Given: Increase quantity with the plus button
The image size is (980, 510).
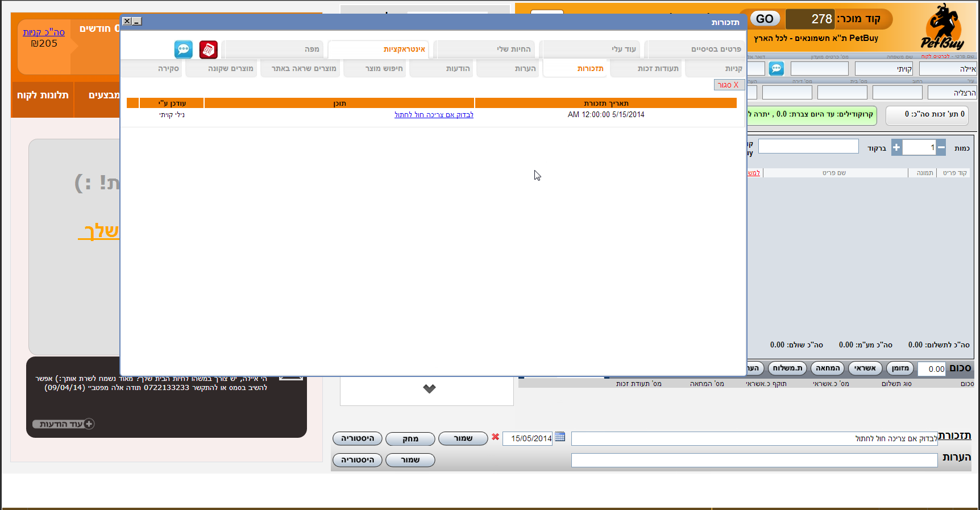Looking at the screenshot, I should [x=896, y=148].
